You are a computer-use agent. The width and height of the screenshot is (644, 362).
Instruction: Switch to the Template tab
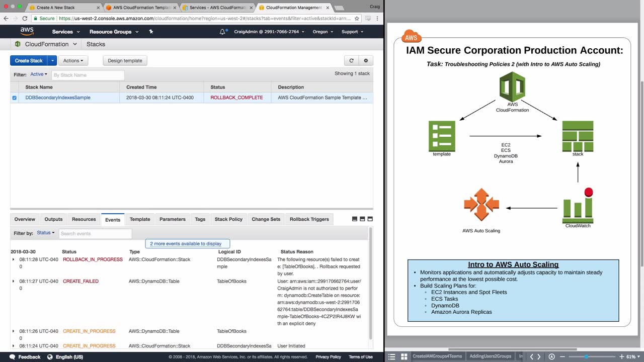(x=140, y=219)
